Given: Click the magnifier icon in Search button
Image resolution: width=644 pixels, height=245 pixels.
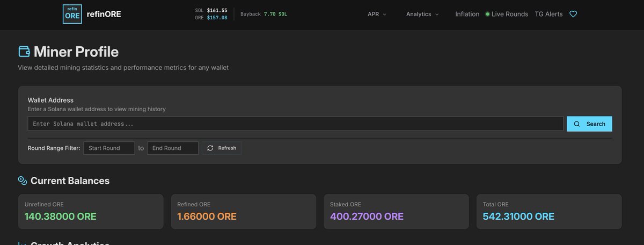Looking at the screenshot, I should (x=577, y=124).
